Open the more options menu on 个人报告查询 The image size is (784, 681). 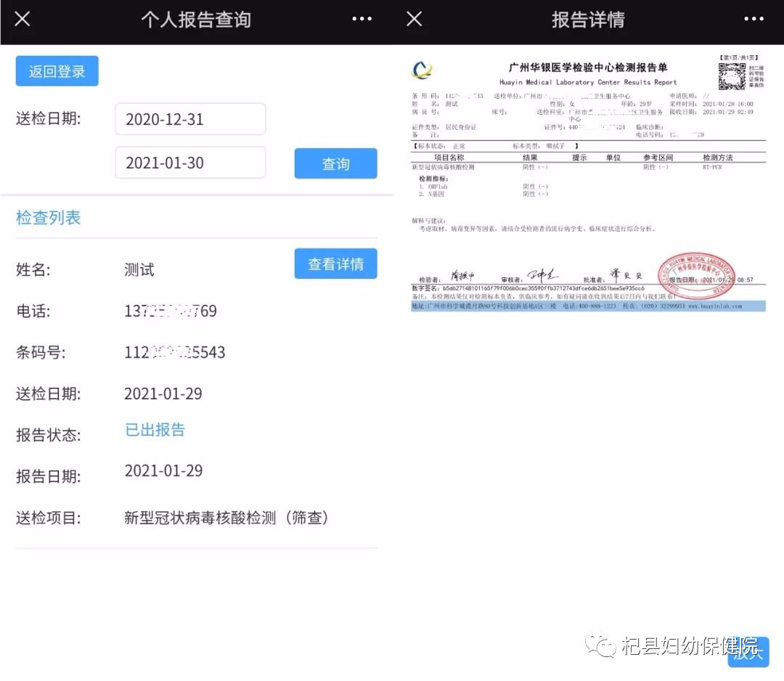coord(362,19)
